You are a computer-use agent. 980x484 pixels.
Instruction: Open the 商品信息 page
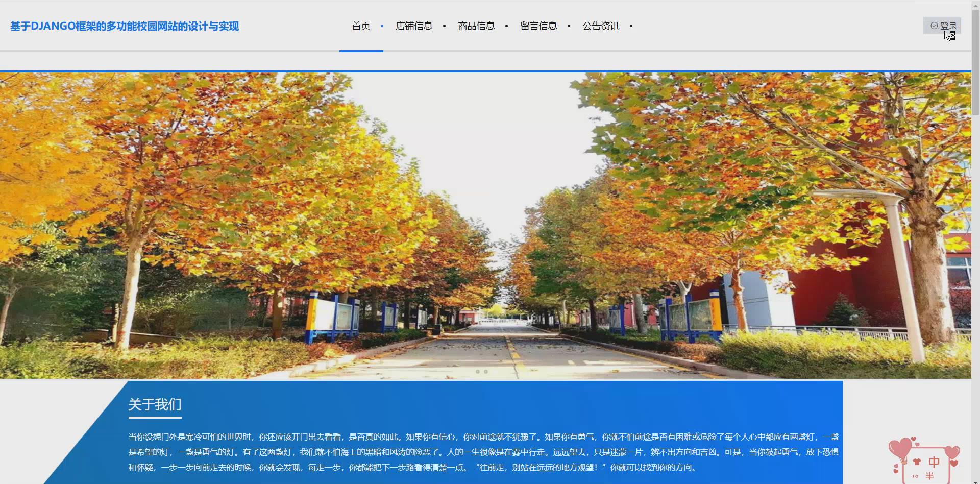pyautogui.click(x=476, y=26)
